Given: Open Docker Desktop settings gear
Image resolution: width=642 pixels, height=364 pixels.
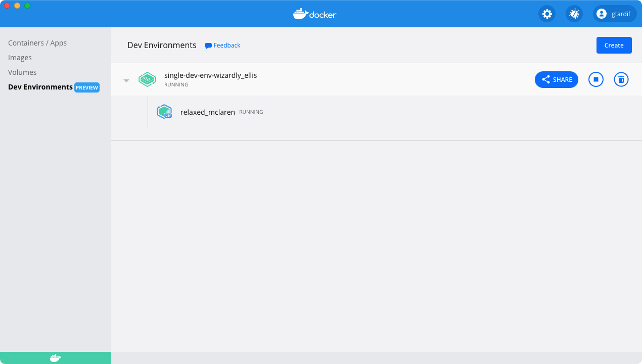Looking at the screenshot, I should coord(547,14).
